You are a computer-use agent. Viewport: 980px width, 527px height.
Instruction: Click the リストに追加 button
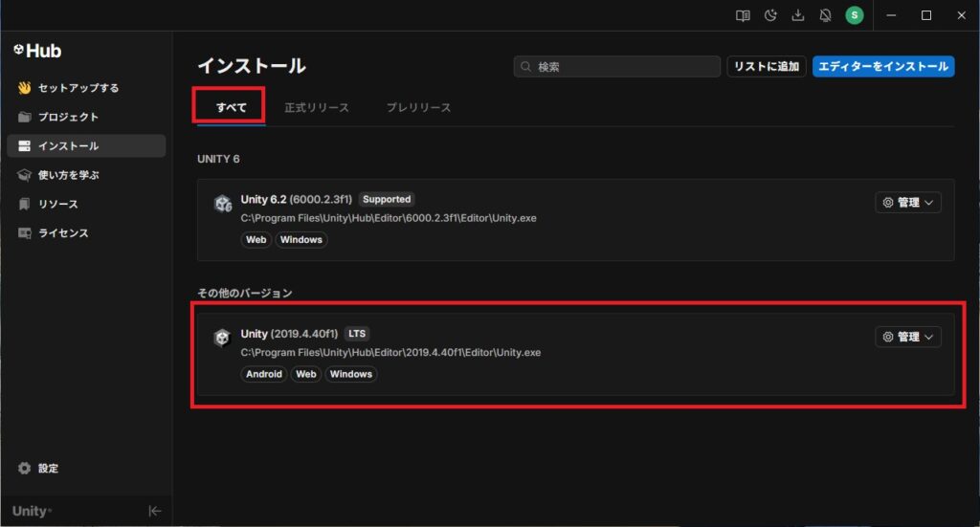click(x=767, y=67)
